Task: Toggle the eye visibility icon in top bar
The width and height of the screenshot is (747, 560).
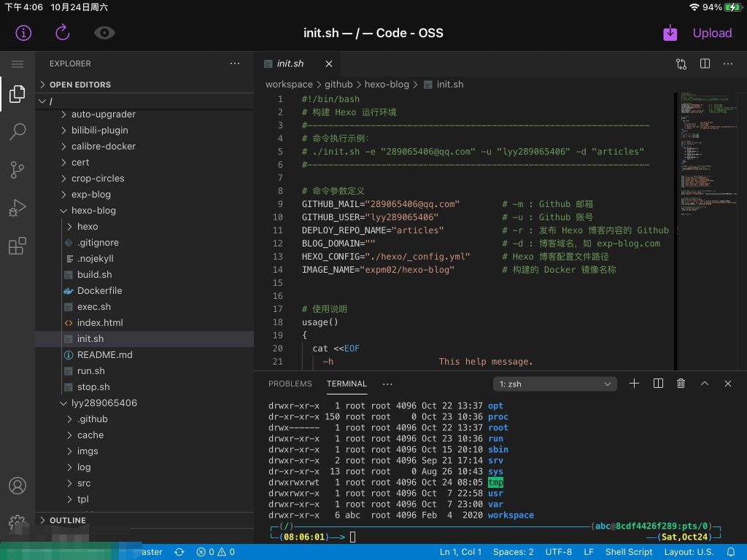Action: point(105,33)
